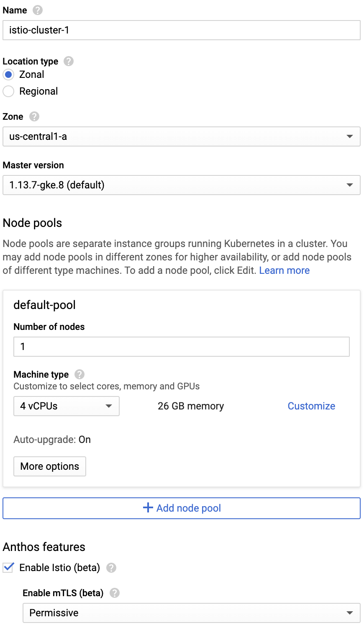Open the Zone dropdown us-central1-a
The width and height of the screenshot is (364, 628).
pos(182,136)
